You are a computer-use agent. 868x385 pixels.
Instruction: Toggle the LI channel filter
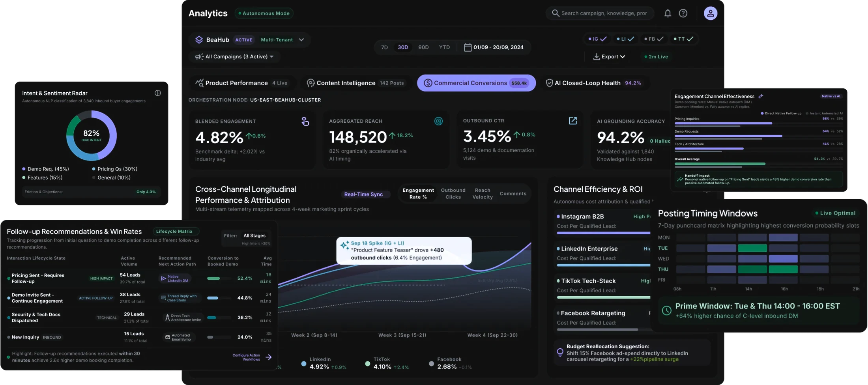coord(625,39)
